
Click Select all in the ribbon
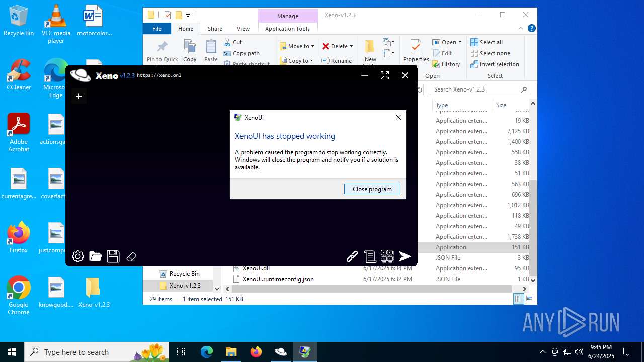click(x=487, y=42)
